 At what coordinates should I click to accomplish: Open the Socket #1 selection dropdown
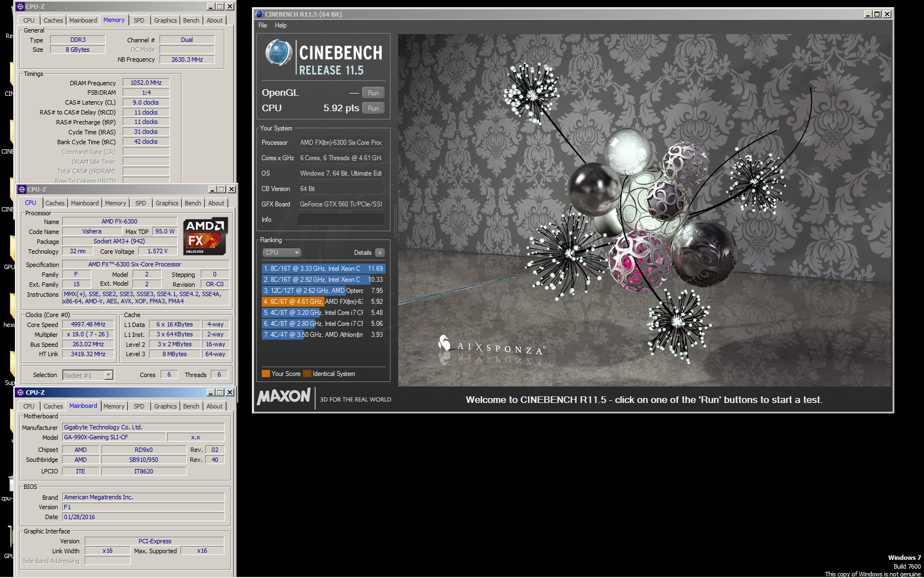pos(87,375)
